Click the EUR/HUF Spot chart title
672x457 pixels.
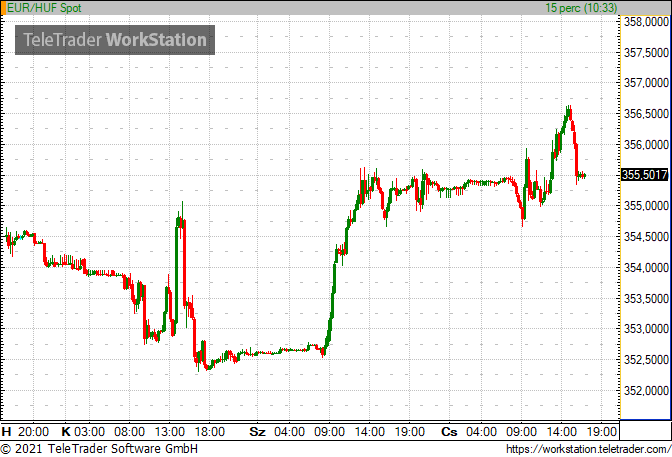(x=44, y=8)
